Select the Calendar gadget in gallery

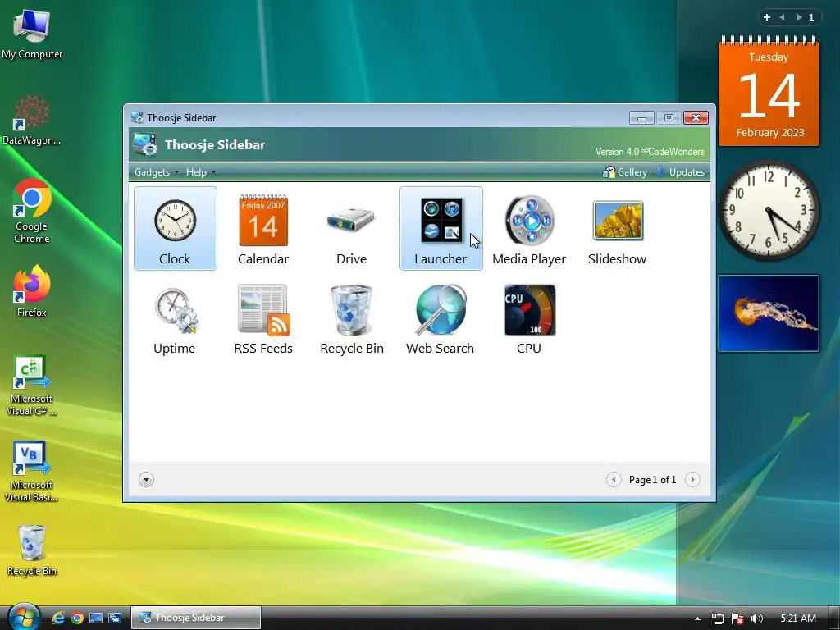tap(263, 228)
